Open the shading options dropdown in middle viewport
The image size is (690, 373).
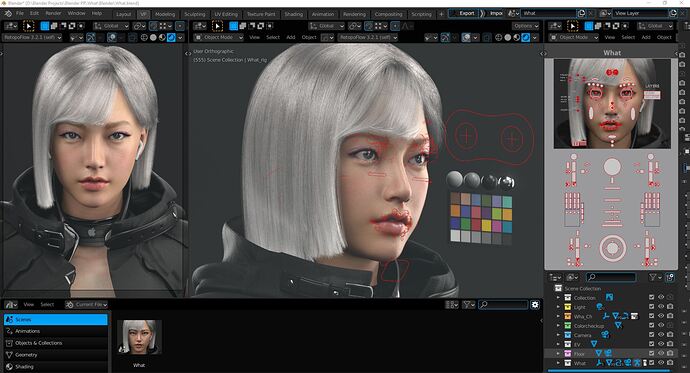pyautogui.click(x=535, y=37)
